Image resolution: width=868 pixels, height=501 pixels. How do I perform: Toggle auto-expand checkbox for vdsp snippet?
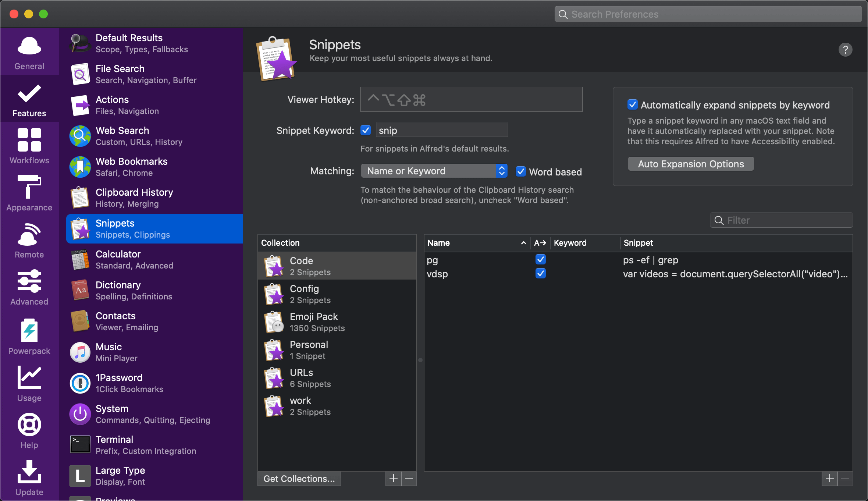540,274
